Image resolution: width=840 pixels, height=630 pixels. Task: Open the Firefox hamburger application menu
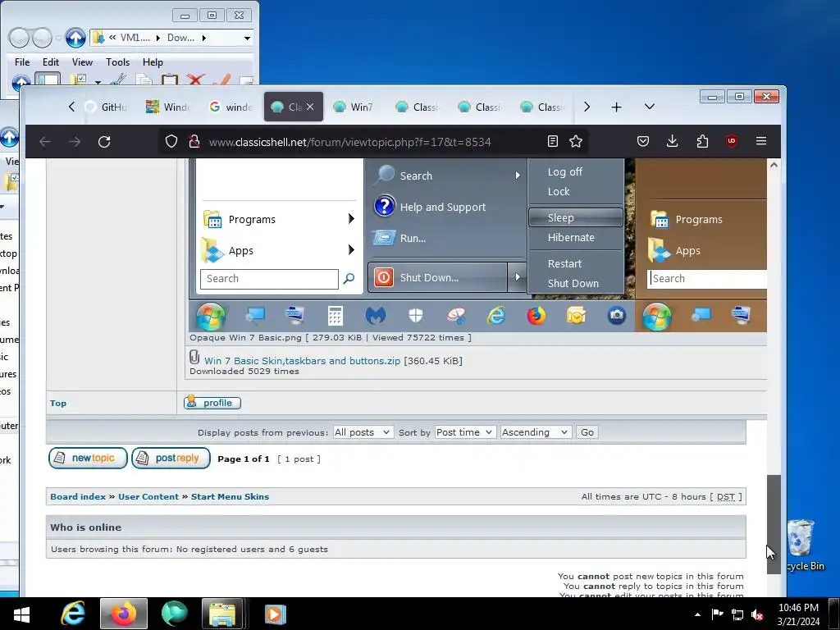[x=761, y=141]
